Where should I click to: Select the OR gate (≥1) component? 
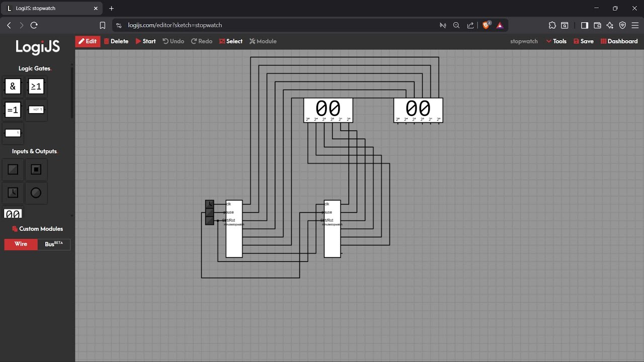pyautogui.click(x=36, y=86)
